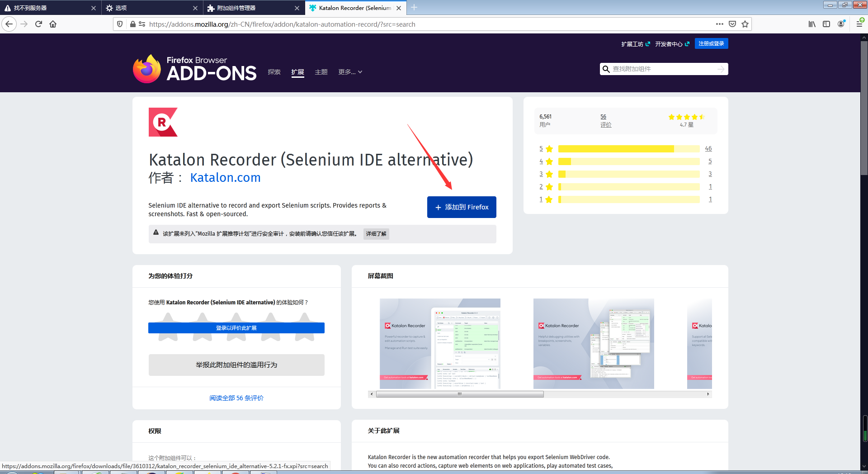
Task: Open the 开发者中心 link
Action: (x=672, y=44)
